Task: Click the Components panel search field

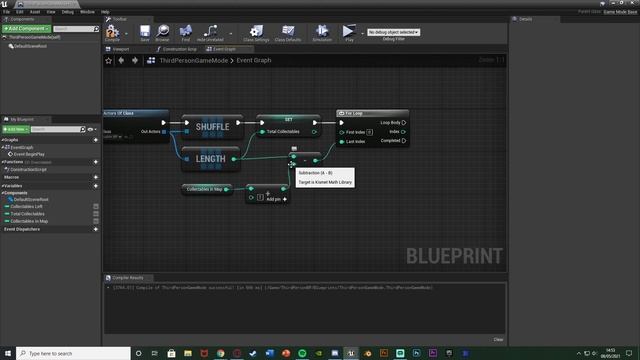Action: pos(73,29)
